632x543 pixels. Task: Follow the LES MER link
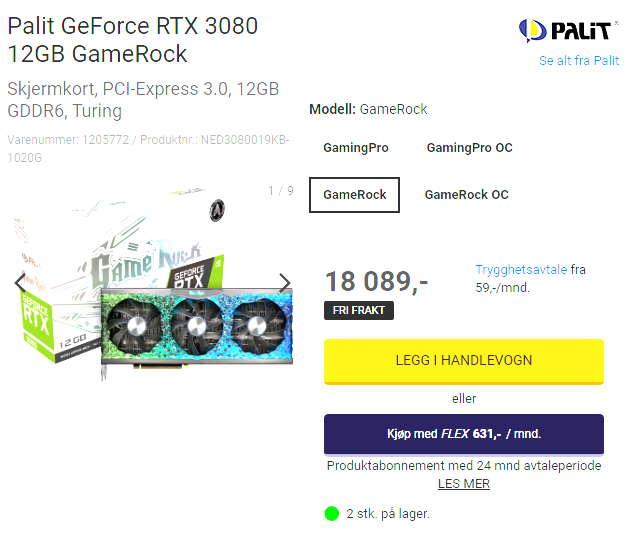coord(464,484)
